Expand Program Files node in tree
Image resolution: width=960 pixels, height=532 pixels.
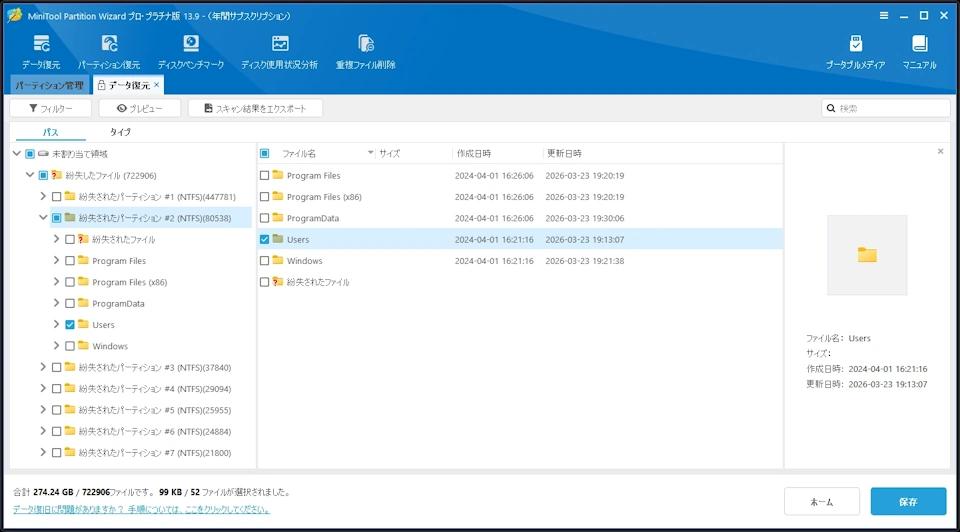[x=56, y=260]
